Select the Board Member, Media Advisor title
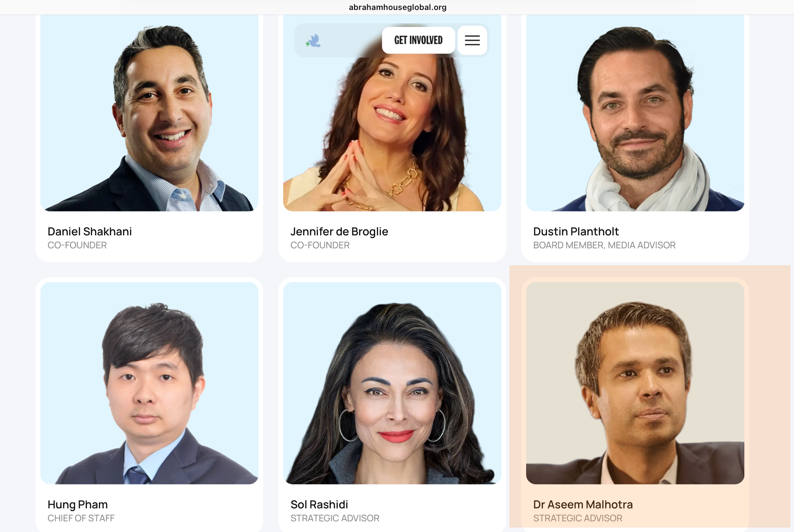 604,245
